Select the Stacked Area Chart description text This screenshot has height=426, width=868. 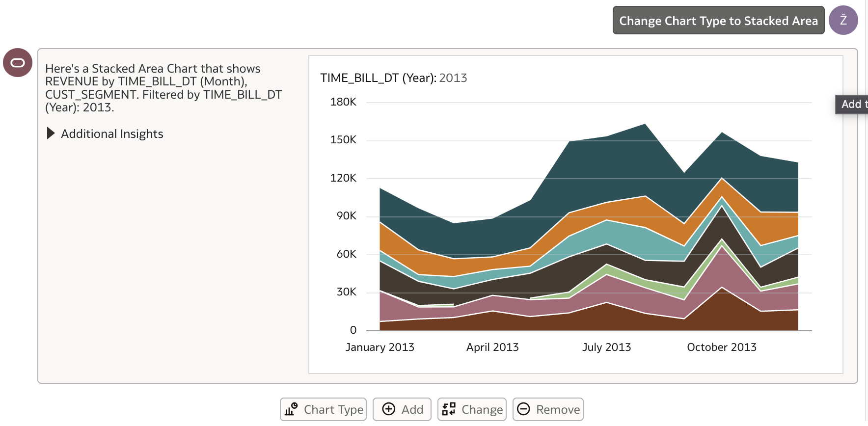click(163, 88)
